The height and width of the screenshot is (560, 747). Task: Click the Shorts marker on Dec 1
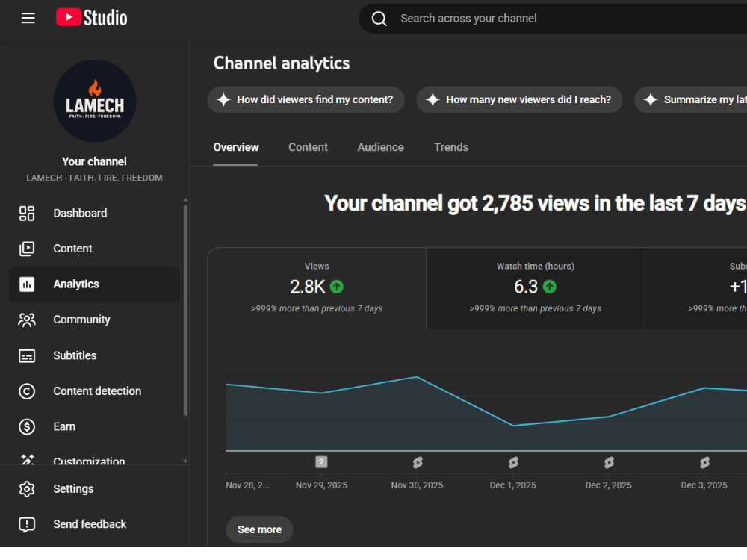(x=513, y=462)
